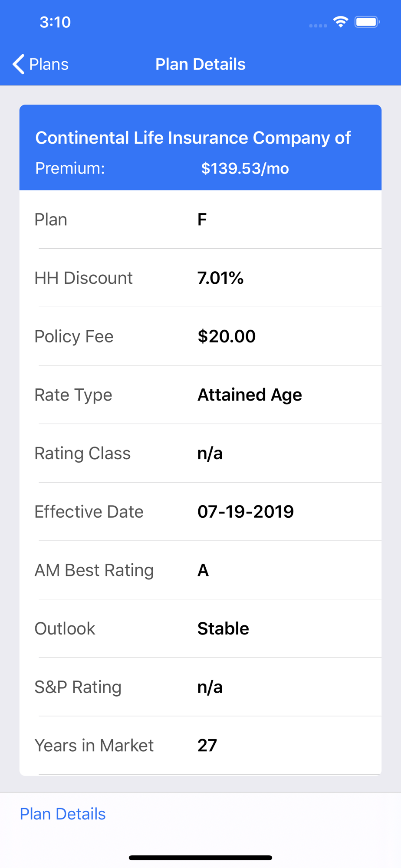Select the Policy Fee $20.00 row
Image resolution: width=401 pixels, height=868 pixels.
(200, 336)
